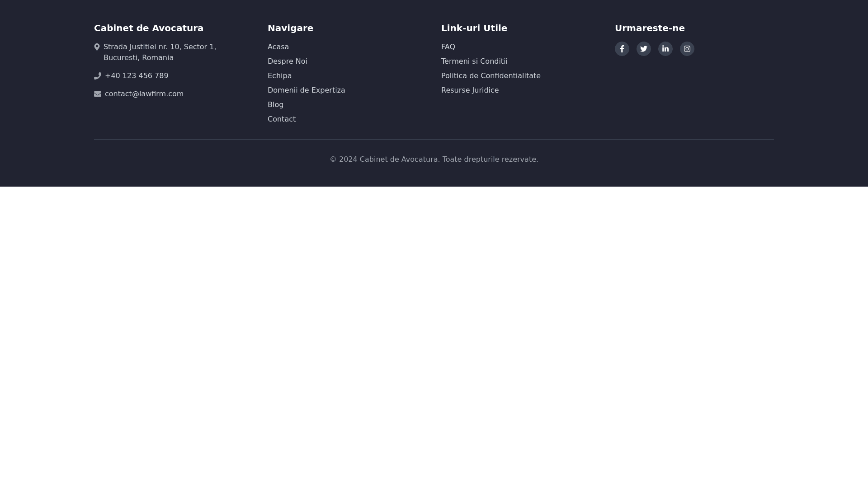Open the FAQ link

448,47
